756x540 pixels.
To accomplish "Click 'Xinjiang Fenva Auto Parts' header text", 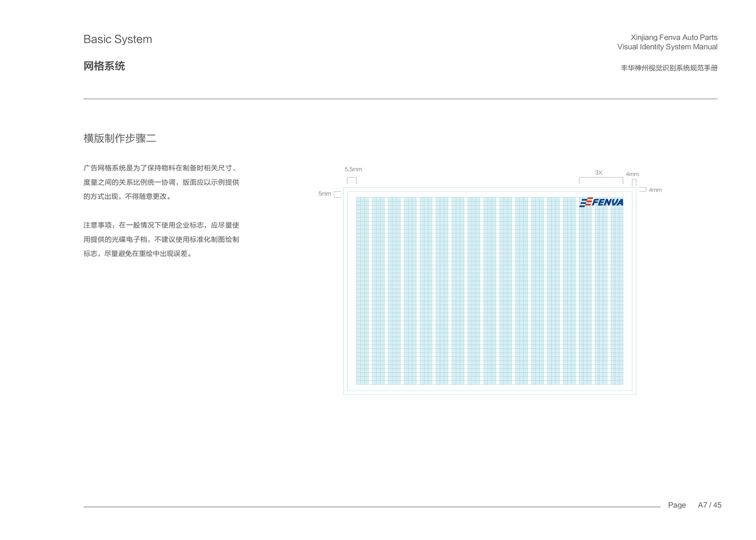I will (674, 38).
